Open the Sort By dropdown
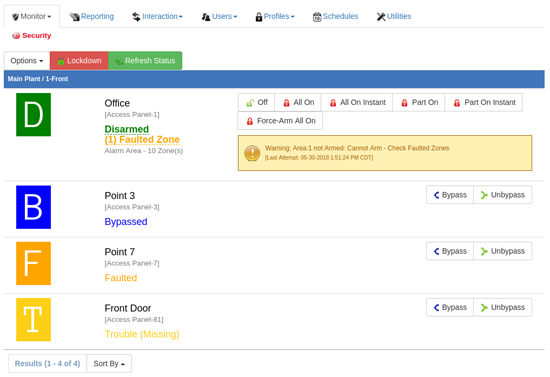 109,363
